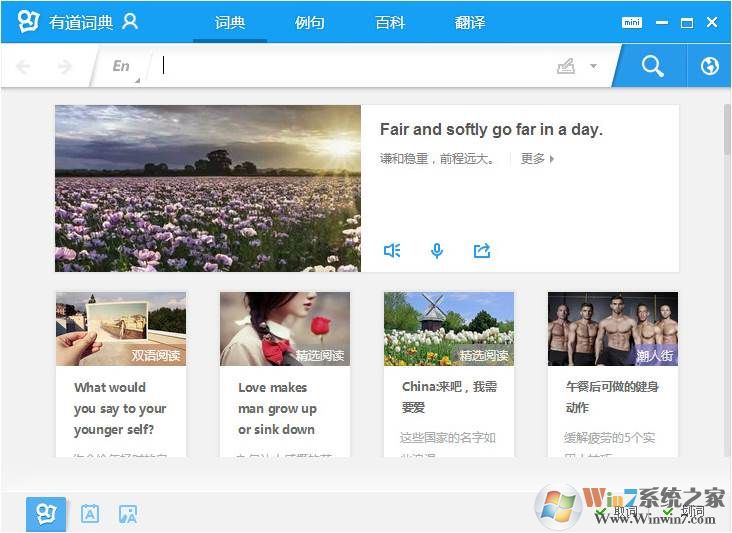Toggle the 取词 checkbox
This screenshot has width=732, height=533.
601,512
